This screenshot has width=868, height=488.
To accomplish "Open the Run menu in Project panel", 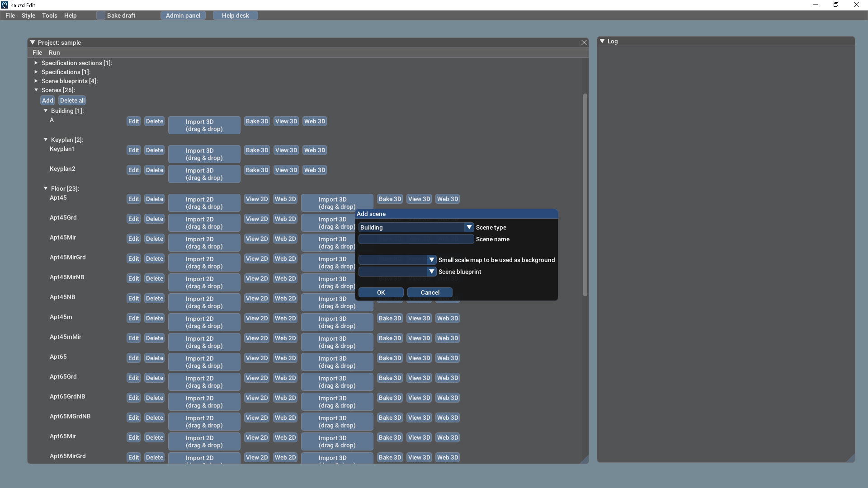I will pos(54,52).
